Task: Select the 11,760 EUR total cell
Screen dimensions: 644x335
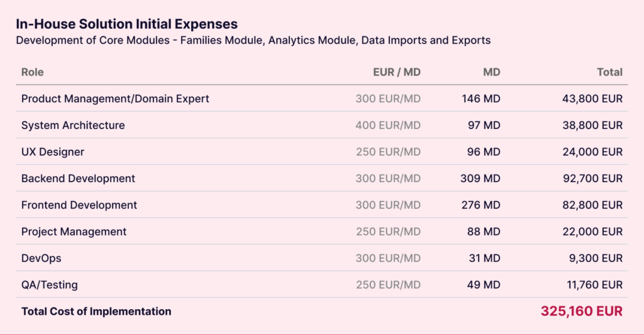Action: pos(594,285)
